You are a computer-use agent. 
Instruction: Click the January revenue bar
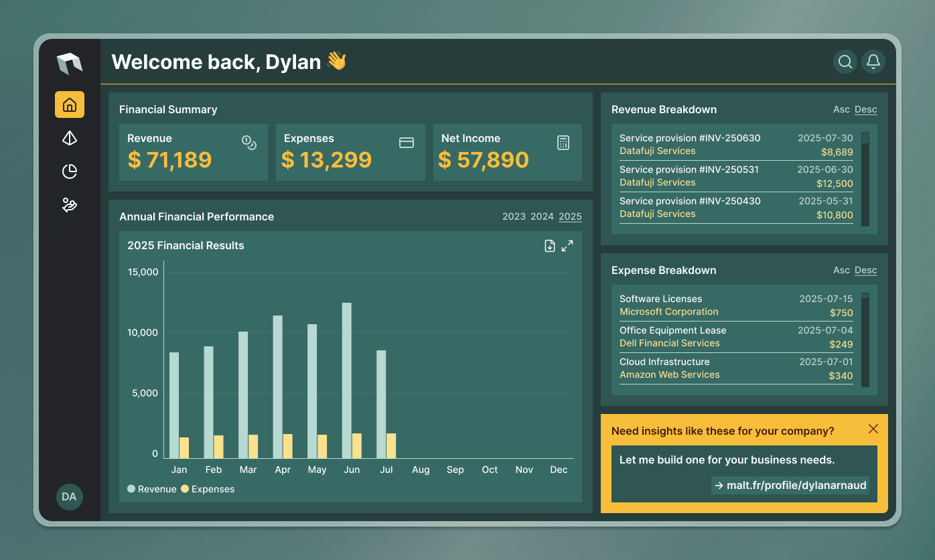tap(174, 405)
